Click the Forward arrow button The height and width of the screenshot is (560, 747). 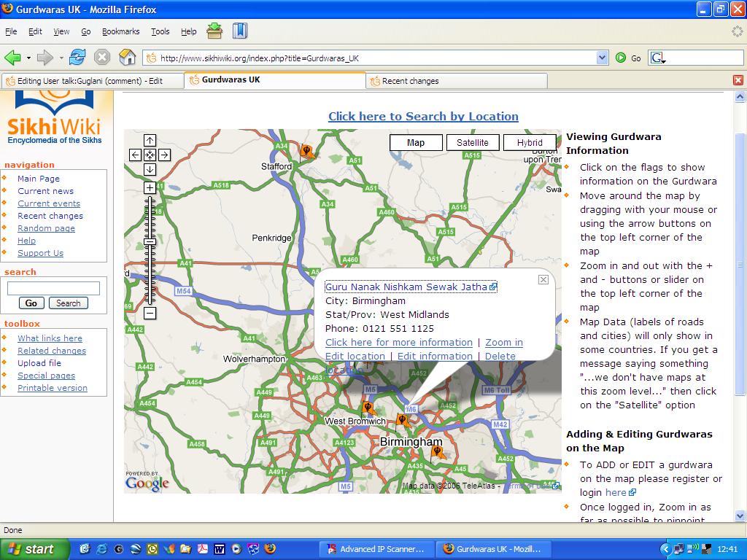(44, 58)
